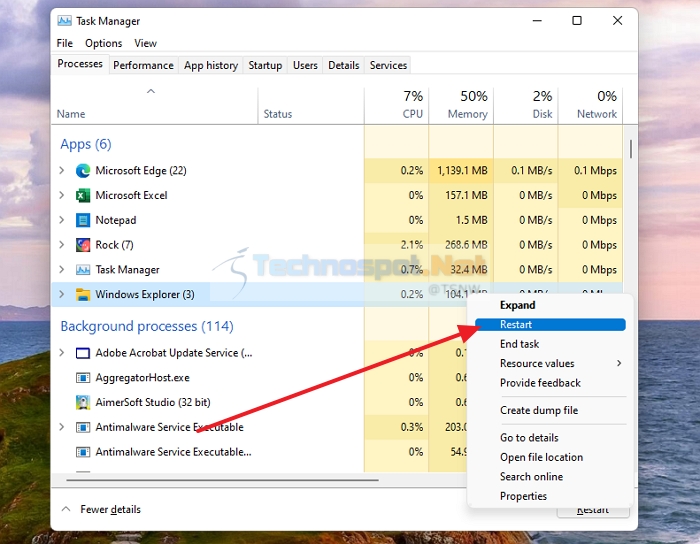
Task: Click the Rock app icon
Action: pos(83,245)
